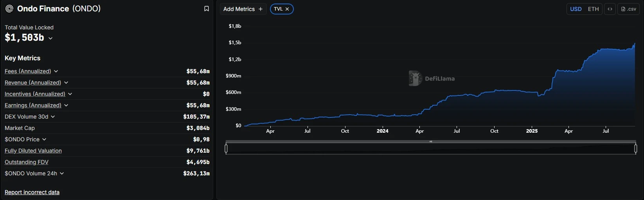644x200 pixels.
Task: Expand Fees (Annualized) row
Action: [x=56, y=71]
